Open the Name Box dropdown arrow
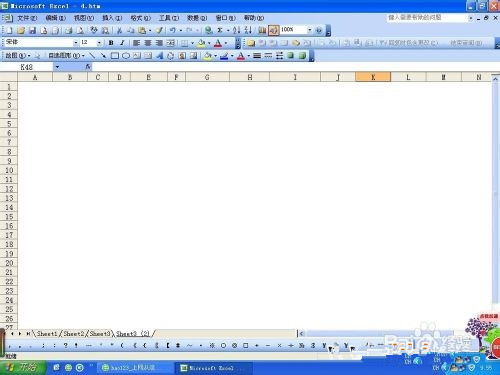This screenshot has height=375, width=500. pos(57,67)
